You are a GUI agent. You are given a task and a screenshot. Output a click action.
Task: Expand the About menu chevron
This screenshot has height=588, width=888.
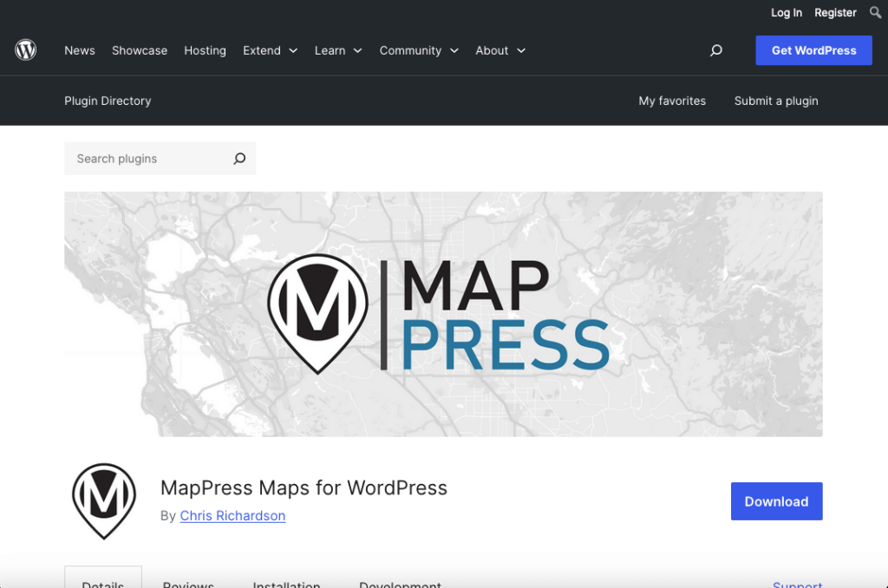pyautogui.click(x=521, y=50)
